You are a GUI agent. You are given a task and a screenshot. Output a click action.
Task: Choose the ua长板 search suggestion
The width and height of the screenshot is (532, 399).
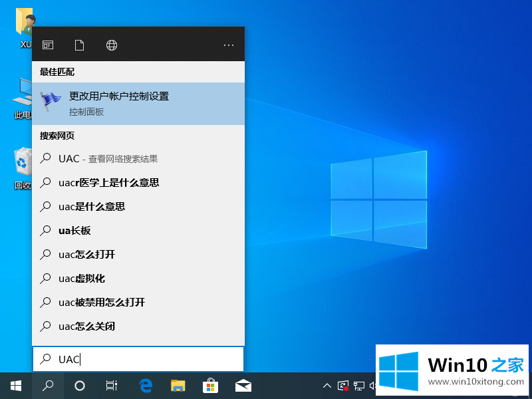[x=138, y=230]
